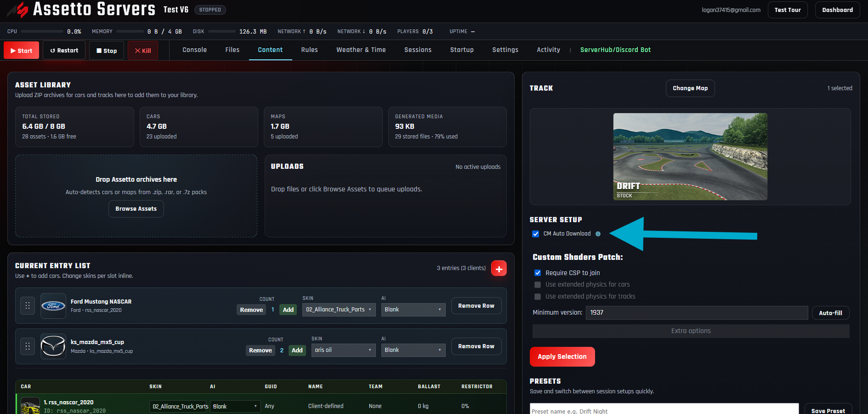Click the Memory usage bar
Screen dimensions: 868x414
click(130, 31)
